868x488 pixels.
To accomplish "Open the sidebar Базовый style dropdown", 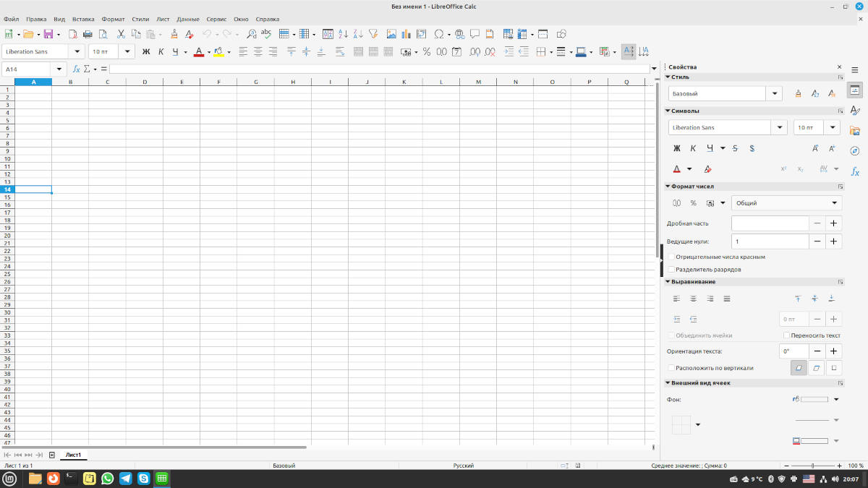I will pos(775,93).
